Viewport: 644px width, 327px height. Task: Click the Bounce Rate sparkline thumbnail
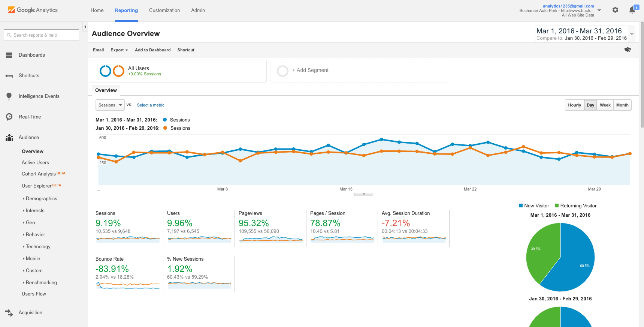tap(128, 285)
